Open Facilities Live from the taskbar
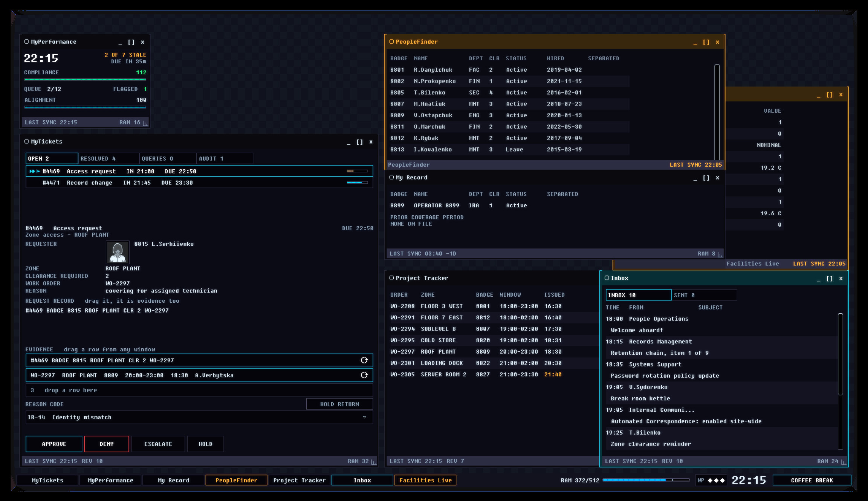The width and height of the screenshot is (868, 501). coord(425,480)
